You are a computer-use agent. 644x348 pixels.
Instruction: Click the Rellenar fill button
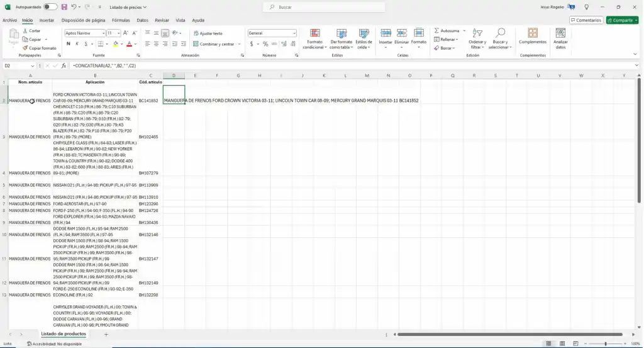tap(446, 40)
